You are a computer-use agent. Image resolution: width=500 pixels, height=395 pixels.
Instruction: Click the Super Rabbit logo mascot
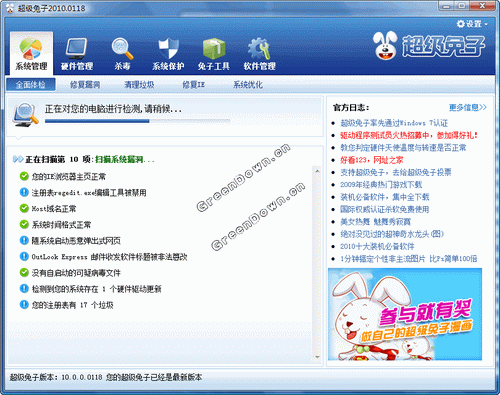(385, 46)
